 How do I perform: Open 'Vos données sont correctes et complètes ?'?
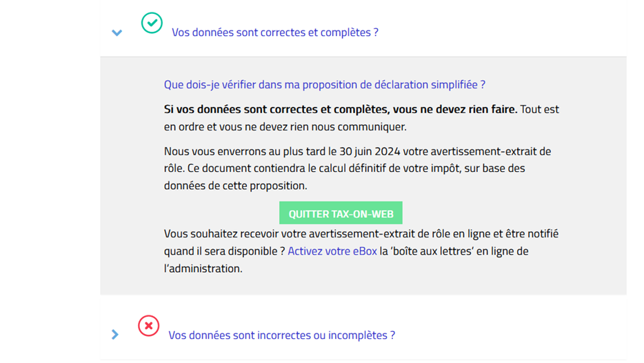[274, 32]
